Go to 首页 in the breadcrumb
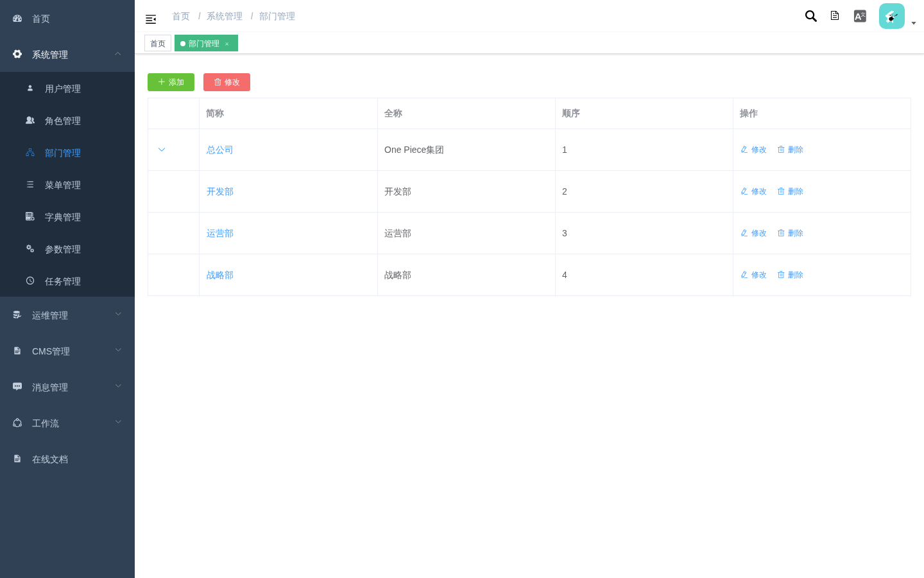The width and height of the screenshot is (924, 578). pos(181,16)
